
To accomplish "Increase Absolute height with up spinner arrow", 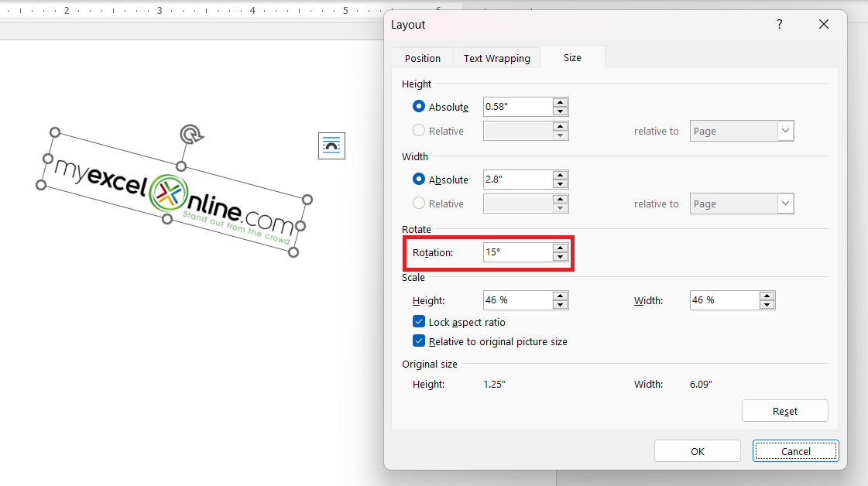I will click(561, 102).
